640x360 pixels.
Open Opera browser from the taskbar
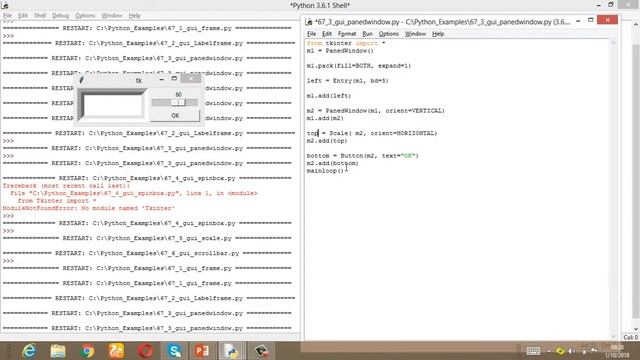(x=145, y=351)
